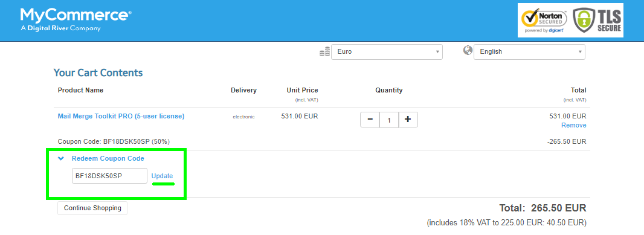Click the Continue Shopping button
Viewport: 644px width, 235px height.
pos(92,208)
